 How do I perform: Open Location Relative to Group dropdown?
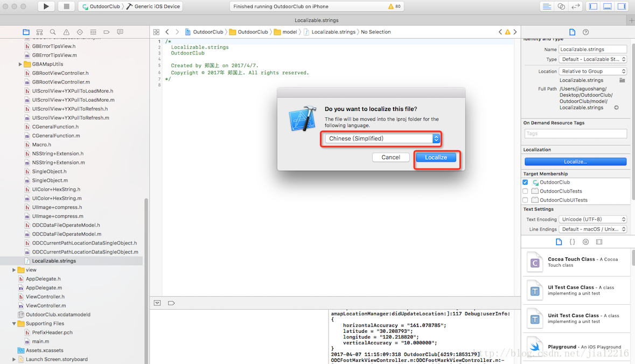click(x=593, y=71)
